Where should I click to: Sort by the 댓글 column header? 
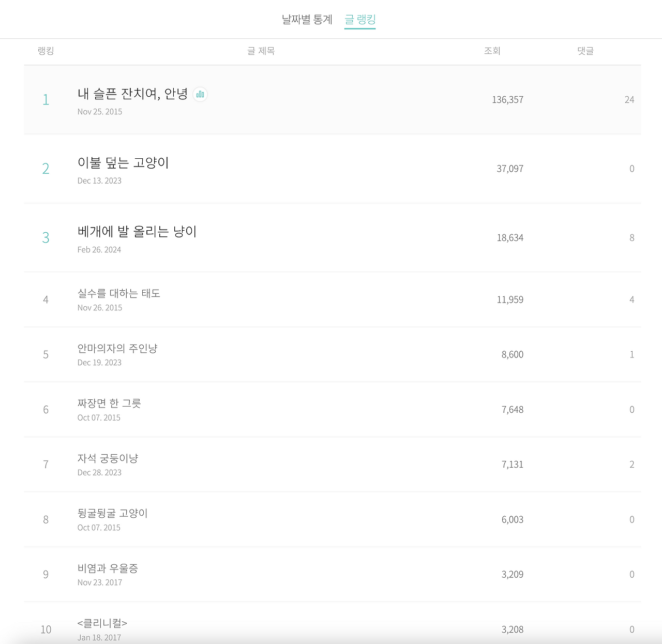click(584, 51)
